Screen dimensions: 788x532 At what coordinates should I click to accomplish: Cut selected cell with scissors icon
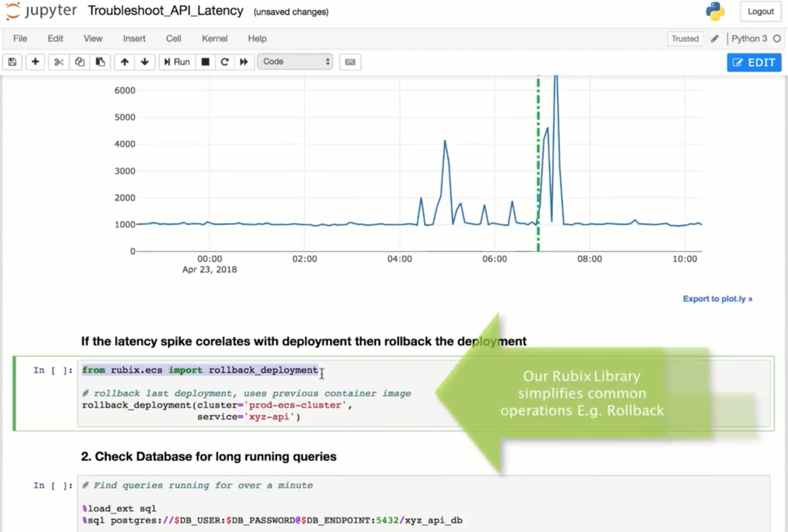(59, 62)
